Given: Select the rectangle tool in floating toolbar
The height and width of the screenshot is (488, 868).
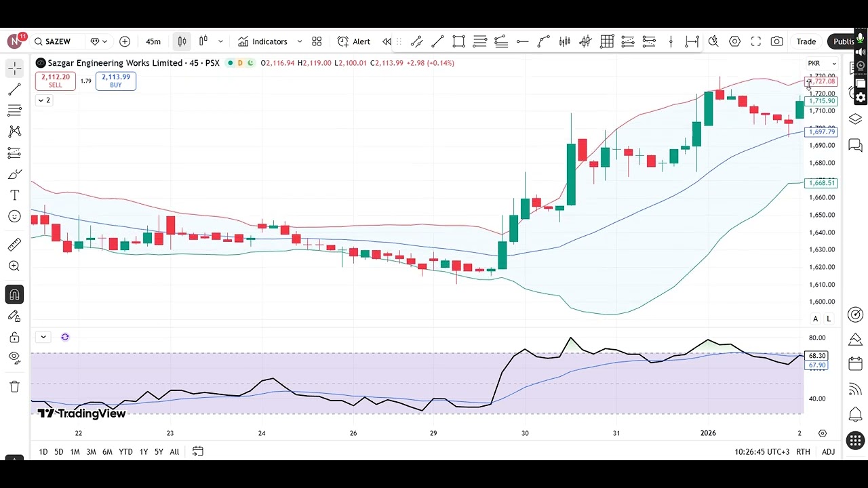Looking at the screenshot, I should click(x=459, y=42).
